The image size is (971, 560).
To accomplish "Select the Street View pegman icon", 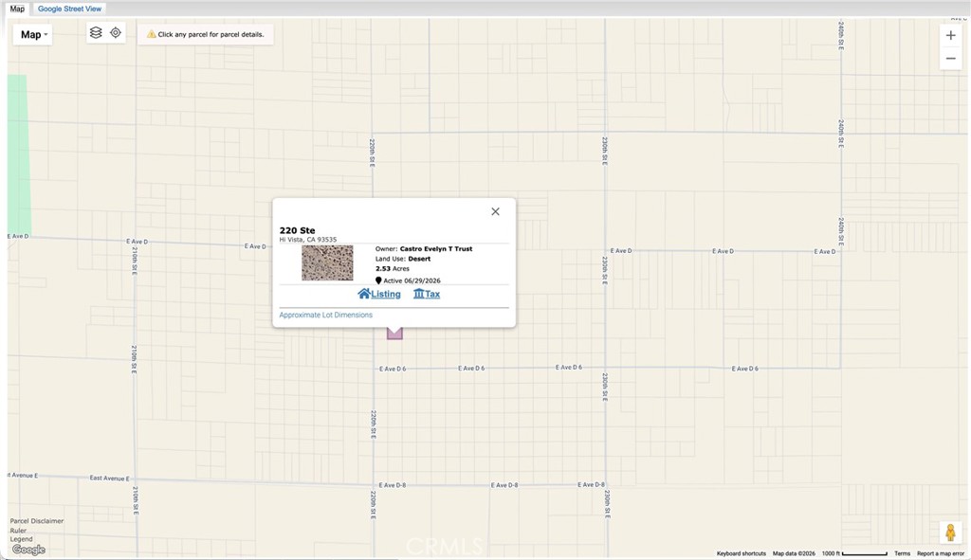I will (950, 533).
